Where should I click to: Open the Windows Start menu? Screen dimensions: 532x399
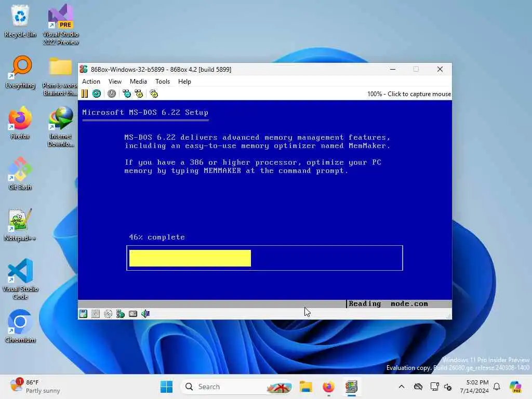166,387
